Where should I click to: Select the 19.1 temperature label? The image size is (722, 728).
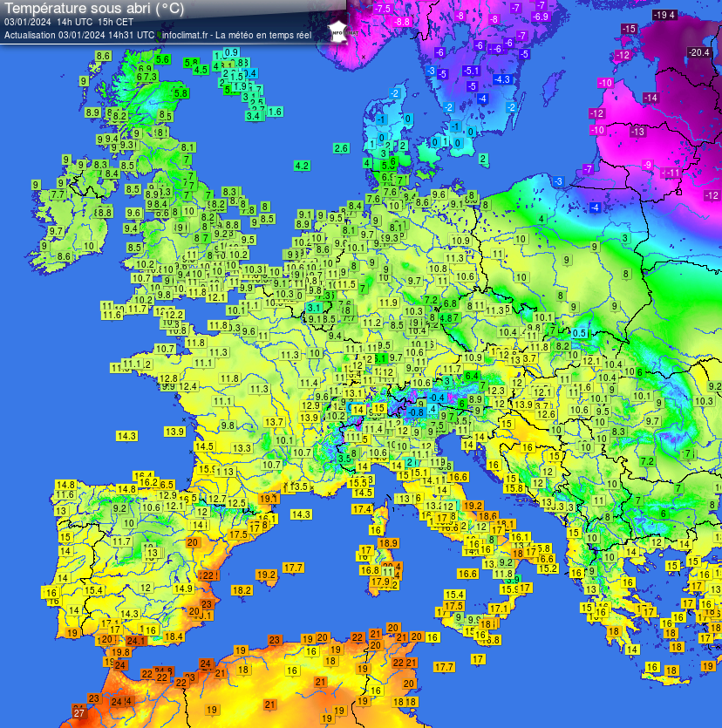(x=269, y=499)
